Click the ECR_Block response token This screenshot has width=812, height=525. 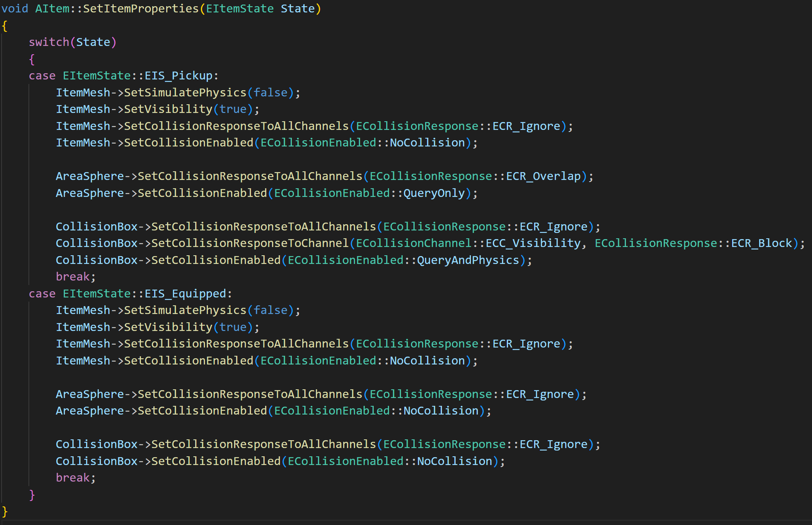coord(762,243)
